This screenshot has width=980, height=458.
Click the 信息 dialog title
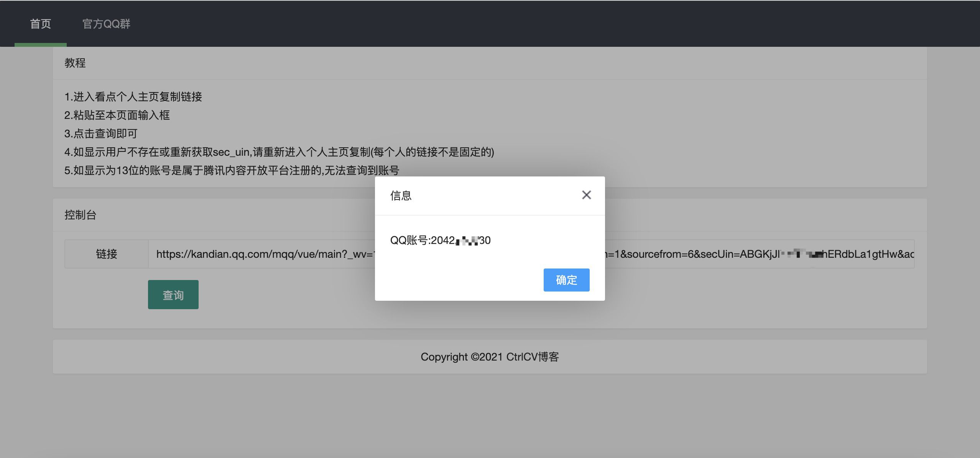[401, 196]
